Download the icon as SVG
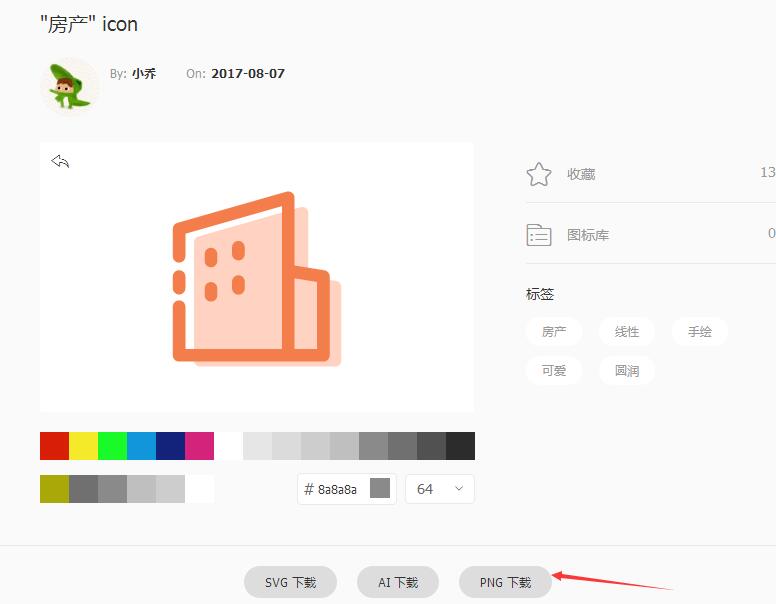The image size is (776, 604). coord(290,582)
